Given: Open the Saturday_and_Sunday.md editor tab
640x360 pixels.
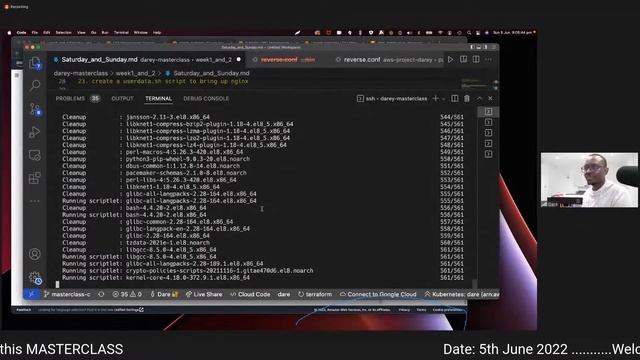Looking at the screenshot, I should 146,60.
